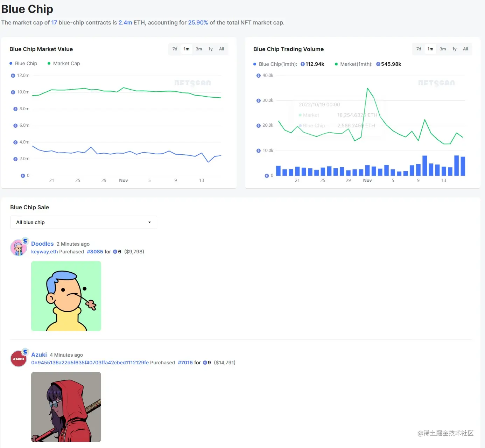Open the Azuki collection link
The image size is (485, 448).
[39, 355]
